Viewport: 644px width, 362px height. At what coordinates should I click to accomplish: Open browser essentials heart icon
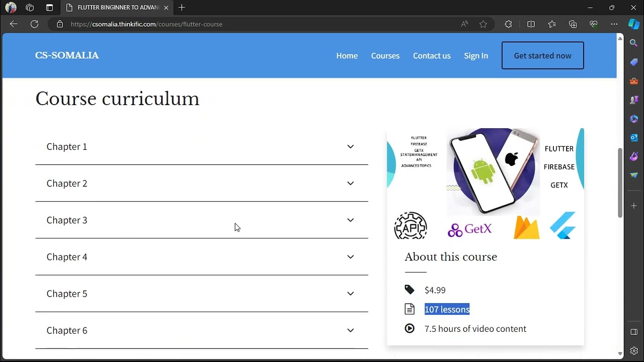tap(593, 24)
